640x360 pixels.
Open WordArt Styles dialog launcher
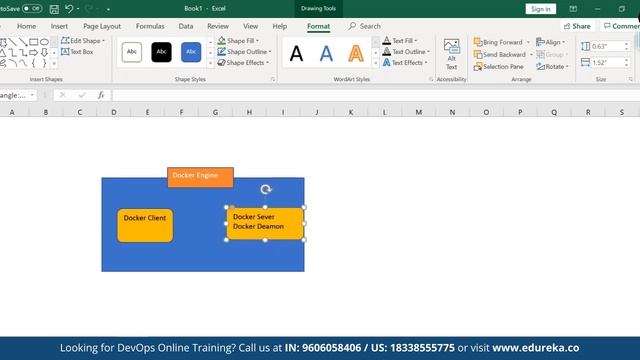(x=431, y=79)
